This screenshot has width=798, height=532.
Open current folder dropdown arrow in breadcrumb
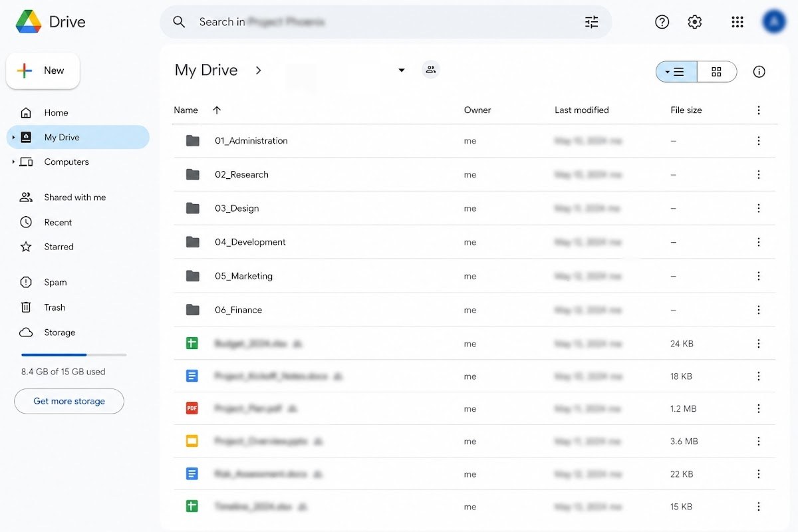click(x=401, y=70)
